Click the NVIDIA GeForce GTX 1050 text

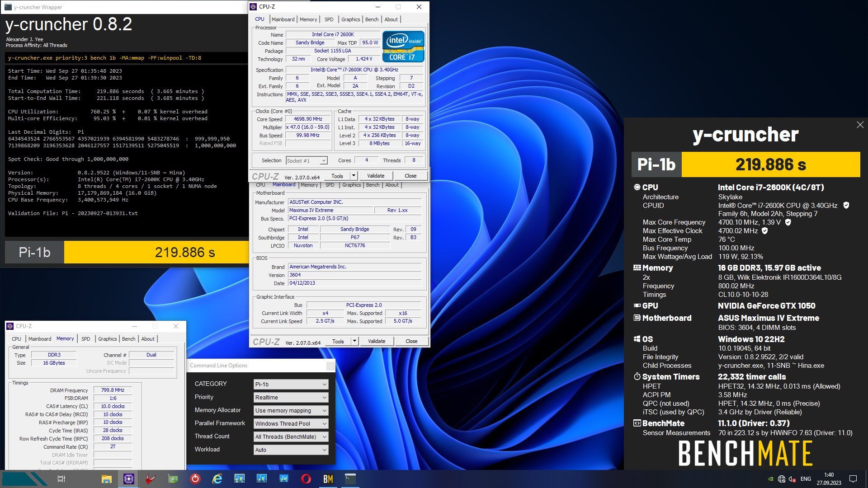tap(766, 306)
